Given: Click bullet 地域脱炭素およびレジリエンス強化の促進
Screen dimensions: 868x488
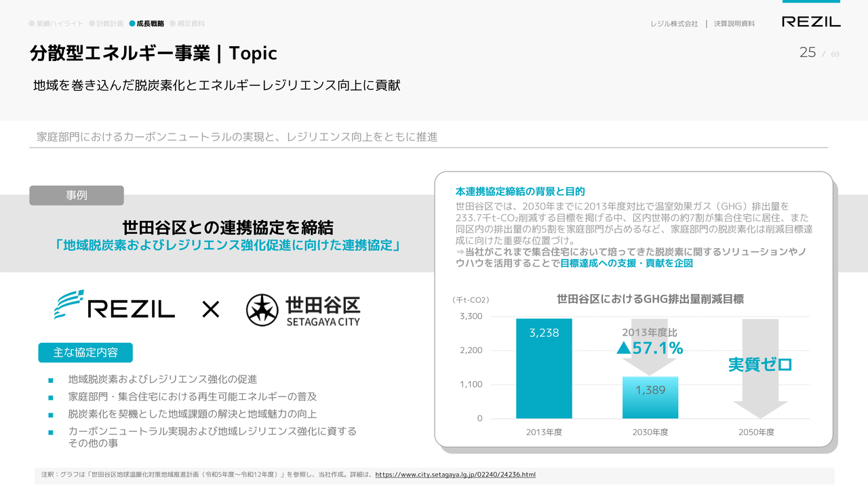Looking at the screenshot, I should click(x=163, y=379).
